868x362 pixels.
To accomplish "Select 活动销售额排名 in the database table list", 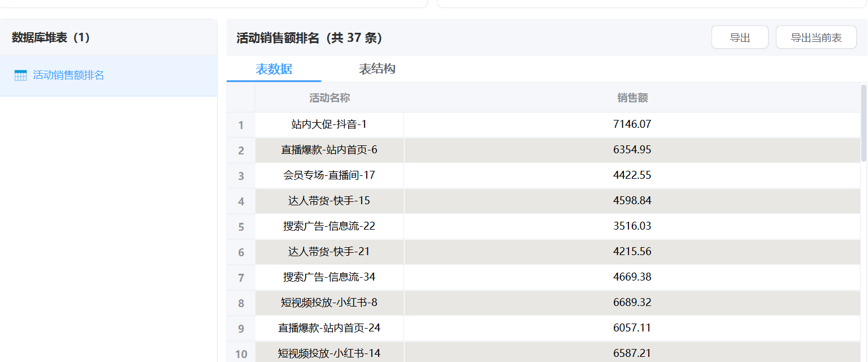I will [x=68, y=76].
